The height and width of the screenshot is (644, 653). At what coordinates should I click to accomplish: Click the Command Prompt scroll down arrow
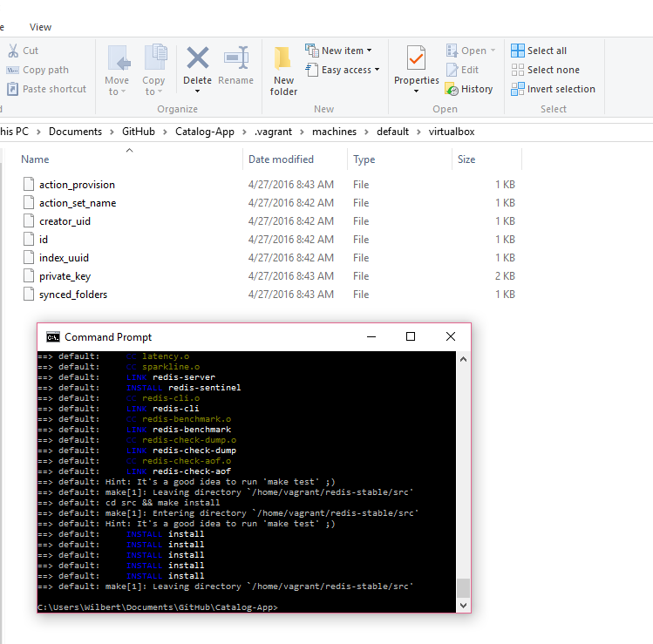[x=463, y=606]
